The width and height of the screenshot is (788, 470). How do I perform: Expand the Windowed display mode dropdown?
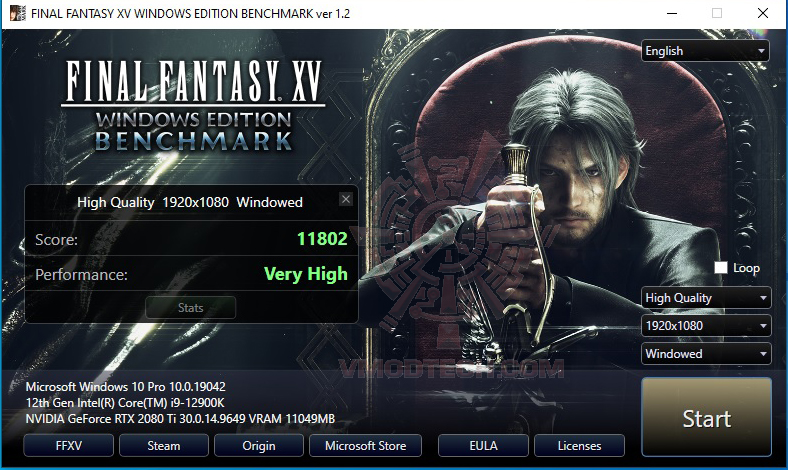[x=706, y=354]
